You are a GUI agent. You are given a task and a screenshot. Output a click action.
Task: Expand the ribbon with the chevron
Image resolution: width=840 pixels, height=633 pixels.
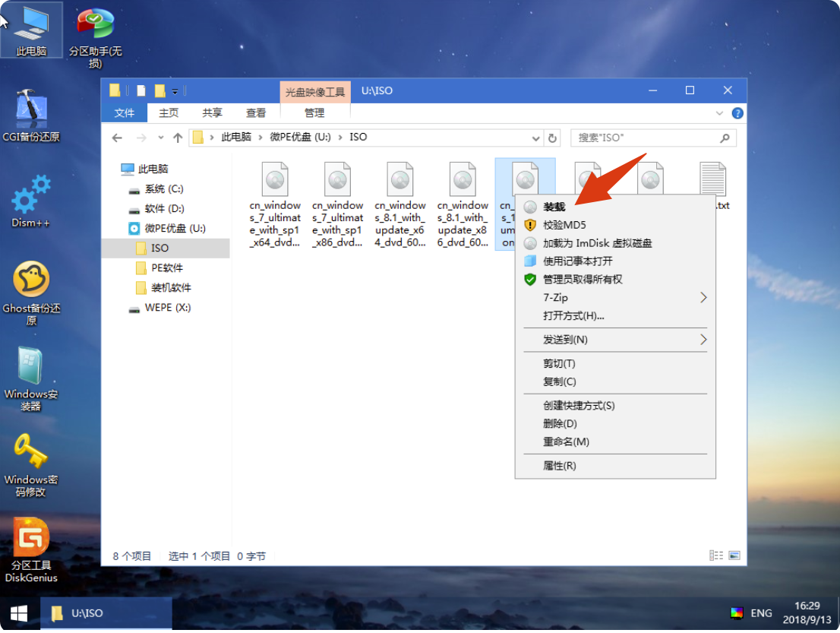tap(720, 113)
